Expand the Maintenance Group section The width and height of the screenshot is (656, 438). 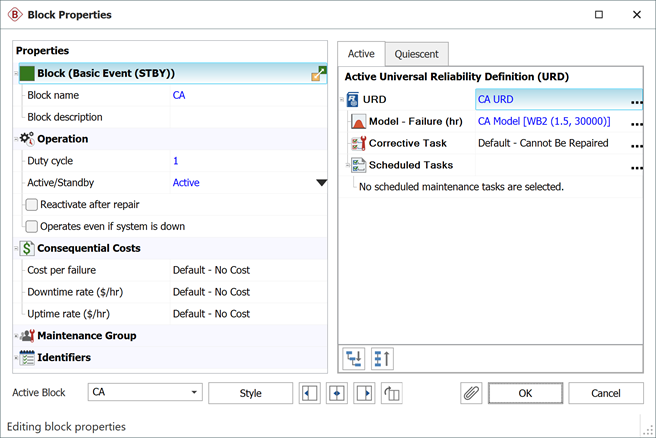tap(18, 336)
